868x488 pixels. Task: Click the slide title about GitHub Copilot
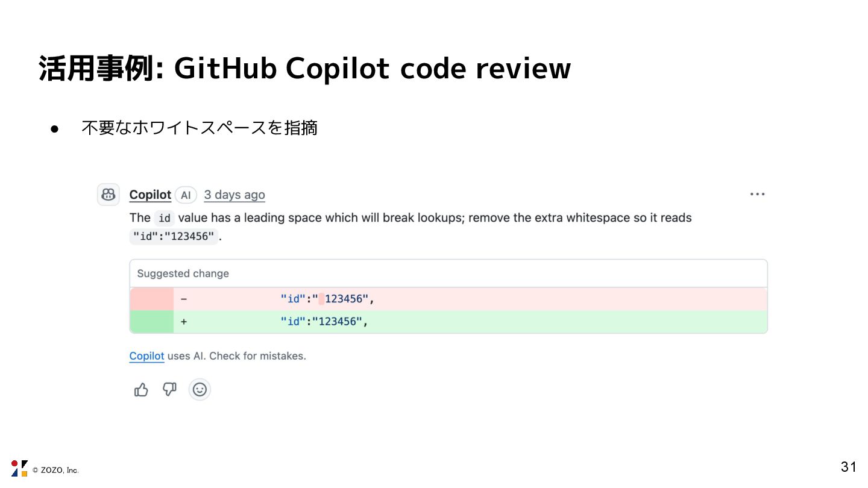(304, 69)
